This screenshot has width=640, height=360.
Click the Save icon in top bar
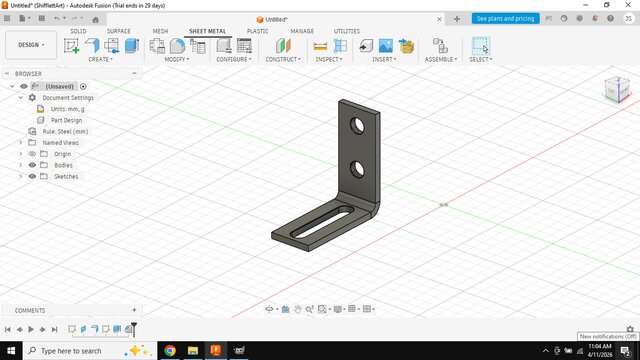click(42, 18)
